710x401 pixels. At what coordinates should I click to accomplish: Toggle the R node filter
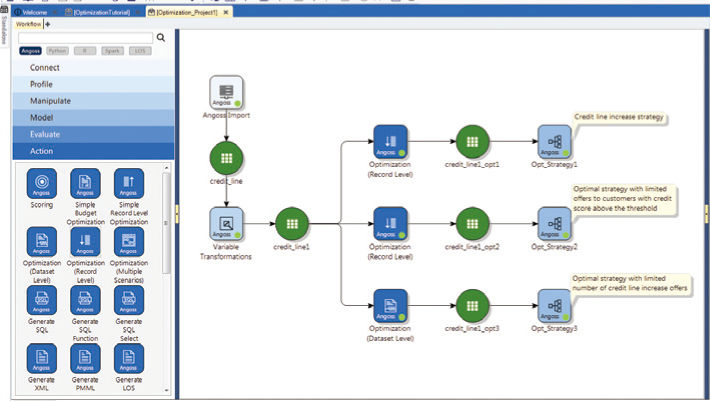point(85,51)
